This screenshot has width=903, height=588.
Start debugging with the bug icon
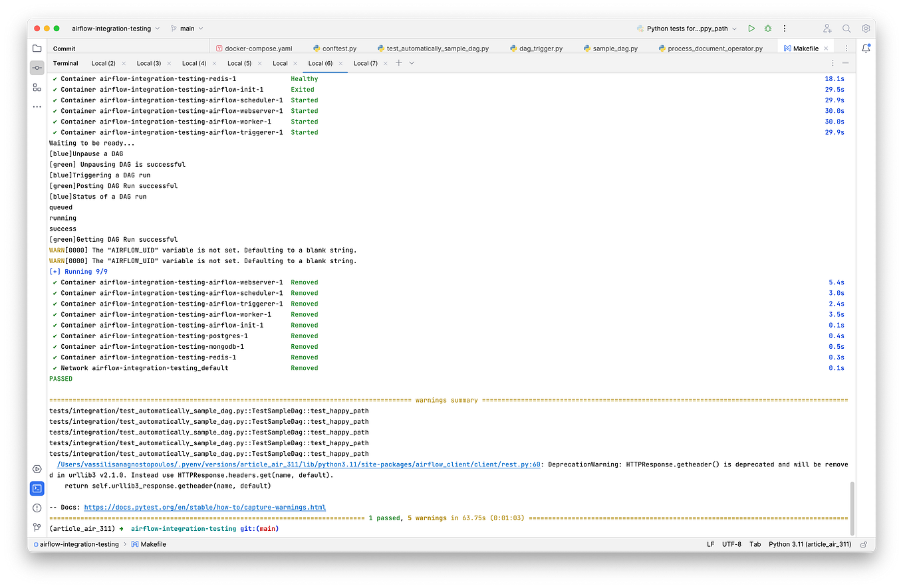pyautogui.click(x=767, y=28)
